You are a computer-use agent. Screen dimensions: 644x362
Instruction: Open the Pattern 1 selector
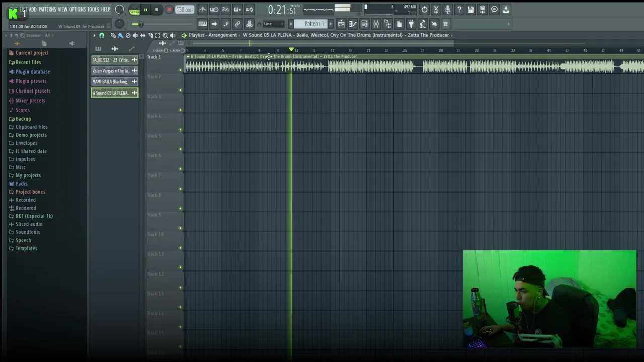(x=312, y=24)
